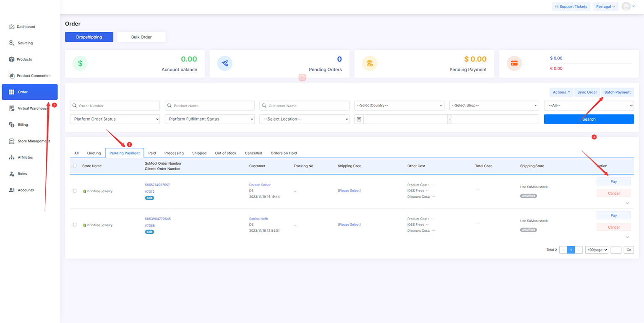Expand details chevron for Sabine Hefft's order

point(627,237)
